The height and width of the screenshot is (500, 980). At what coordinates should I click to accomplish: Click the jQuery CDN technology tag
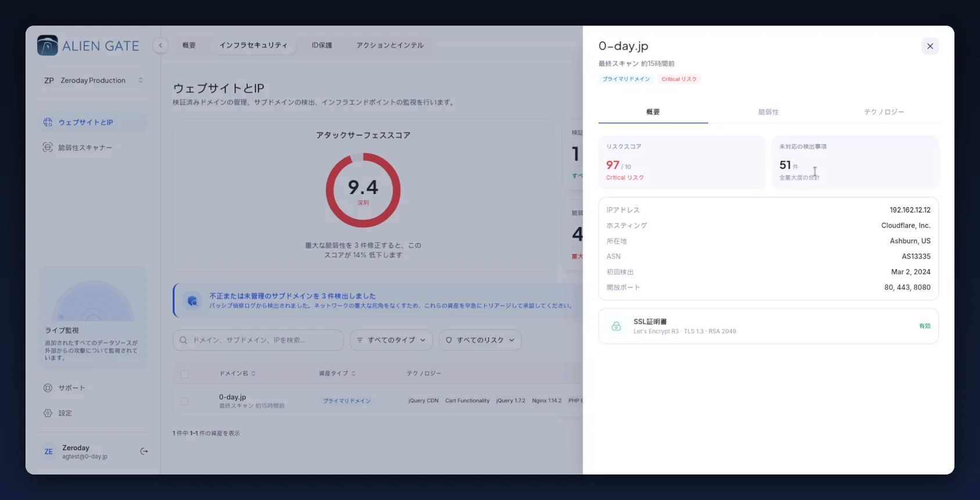[423, 401]
